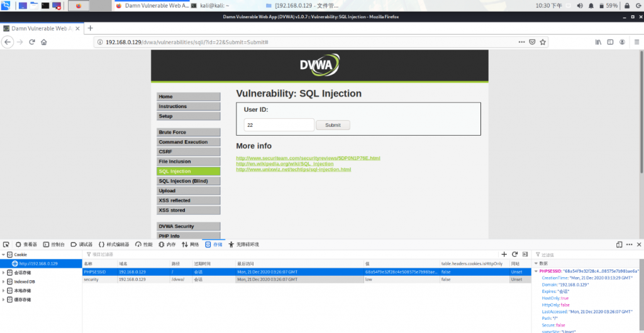Open new browser tab with plus button
Image resolution: width=644 pixels, height=333 pixels.
pos(90,28)
